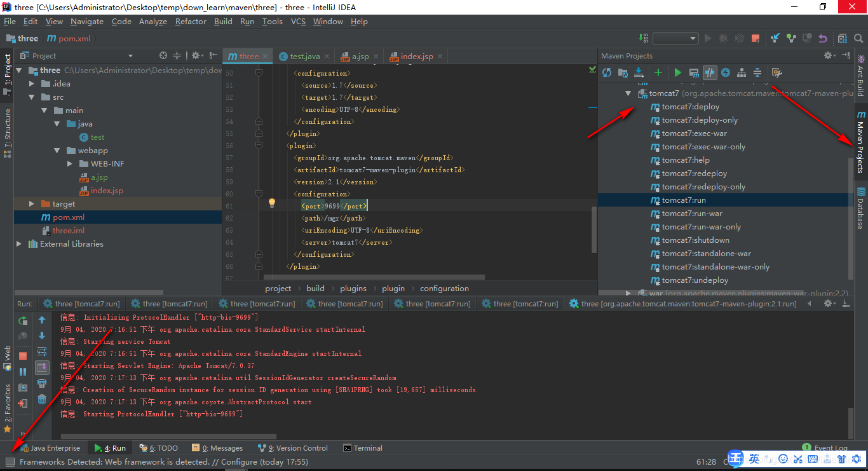Open Database side tool window

860,208
